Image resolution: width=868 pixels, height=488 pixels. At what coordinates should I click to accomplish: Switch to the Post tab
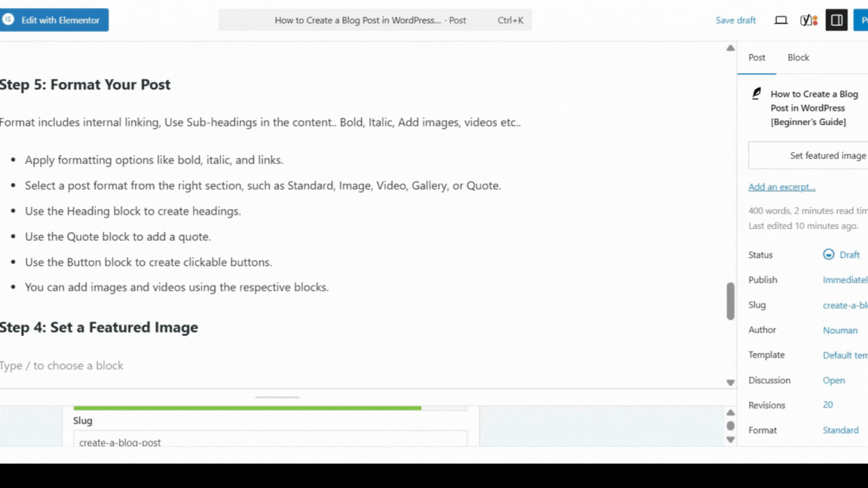(x=756, y=57)
